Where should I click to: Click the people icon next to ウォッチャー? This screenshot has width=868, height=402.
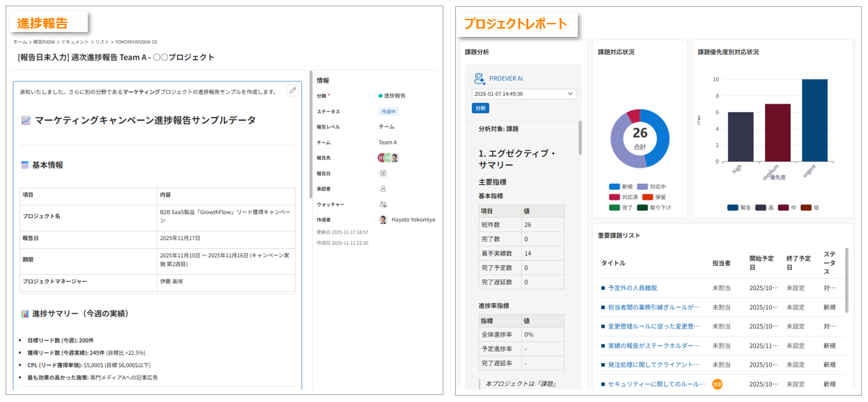[383, 204]
